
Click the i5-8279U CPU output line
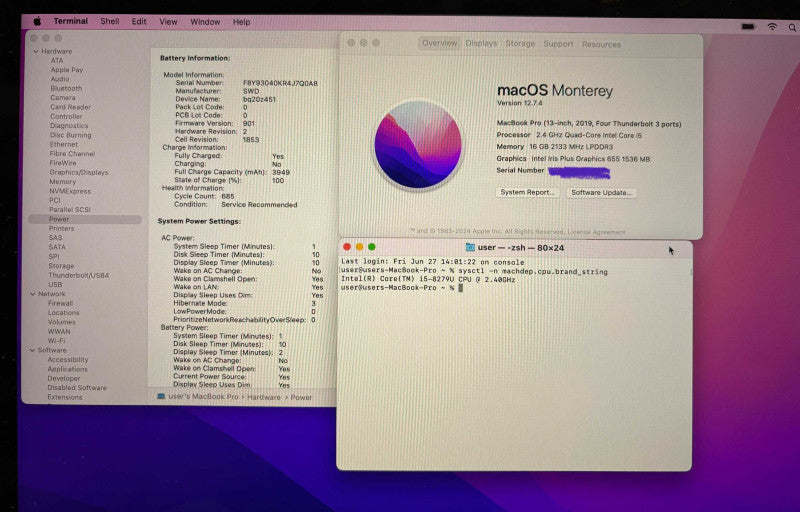pos(428,279)
